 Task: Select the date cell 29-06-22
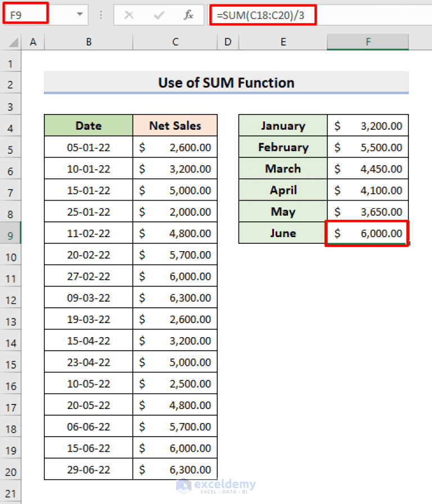click(88, 469)
